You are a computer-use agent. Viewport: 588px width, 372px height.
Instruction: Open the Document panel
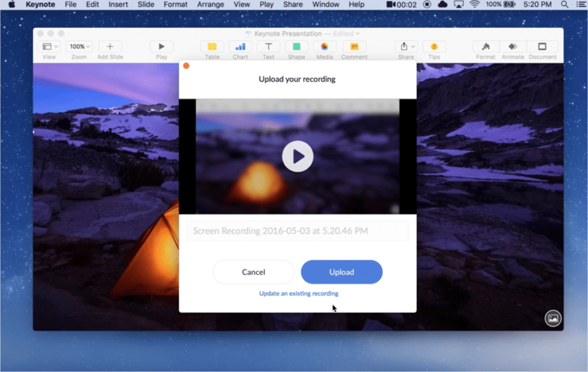542,47
